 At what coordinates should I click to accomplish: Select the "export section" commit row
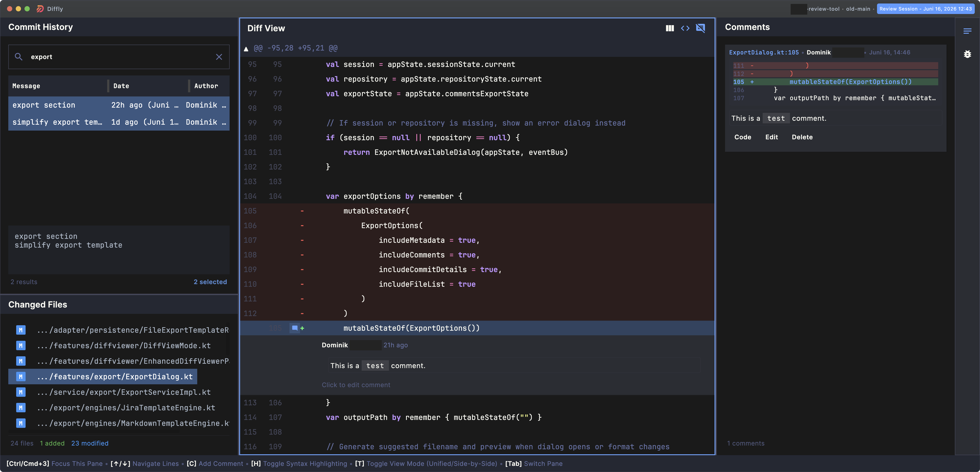(x=119, y=105)
